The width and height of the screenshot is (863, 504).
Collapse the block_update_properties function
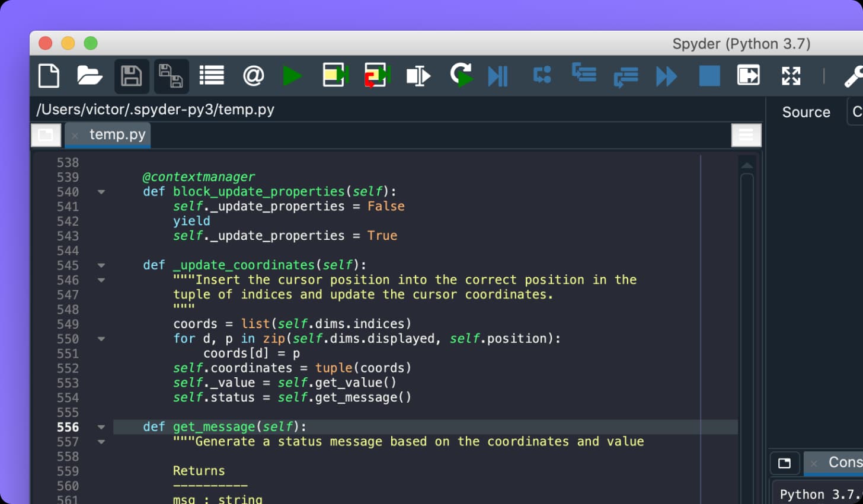[101, 191]
